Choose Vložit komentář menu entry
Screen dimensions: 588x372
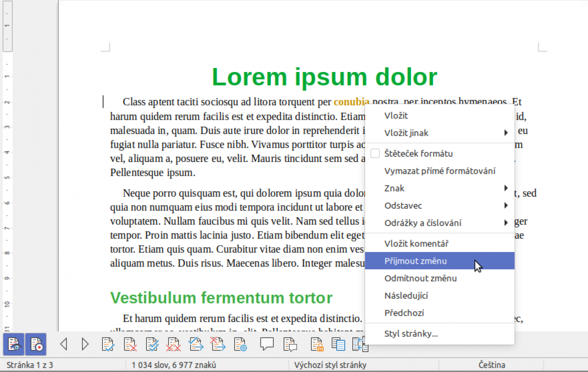pyautogui.click(x=440, y=244)
